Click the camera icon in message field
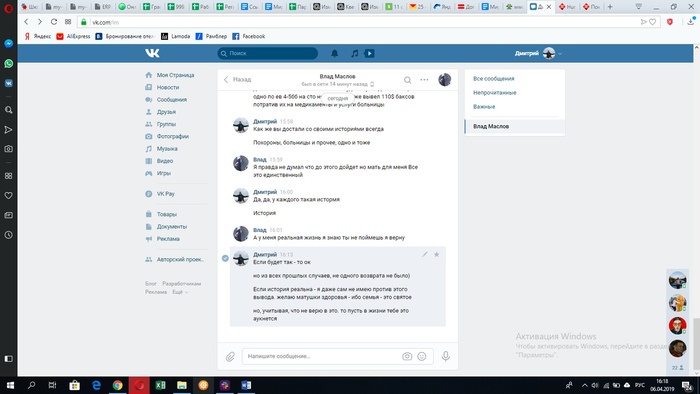This screenshot has height=394, width=700. [407, 356]
